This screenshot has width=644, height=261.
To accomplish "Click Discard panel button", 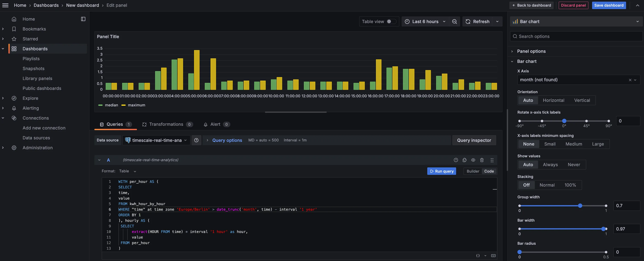I will pyautogui.click(x=573, y=5).
